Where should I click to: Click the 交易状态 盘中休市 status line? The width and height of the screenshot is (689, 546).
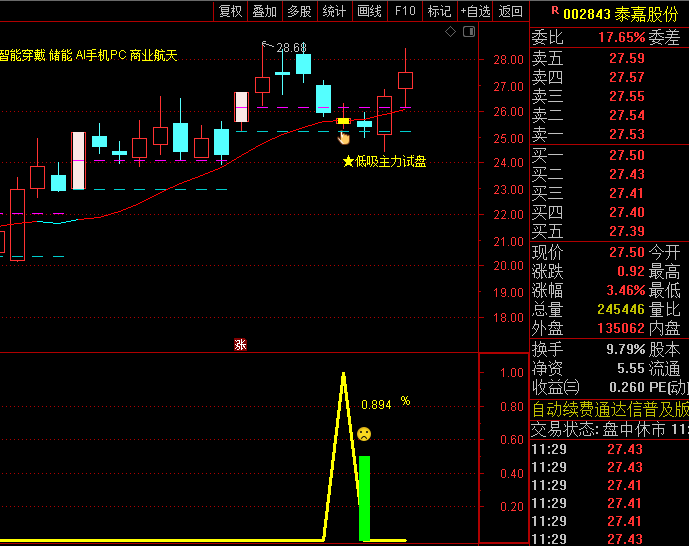[x=610, y=430]
